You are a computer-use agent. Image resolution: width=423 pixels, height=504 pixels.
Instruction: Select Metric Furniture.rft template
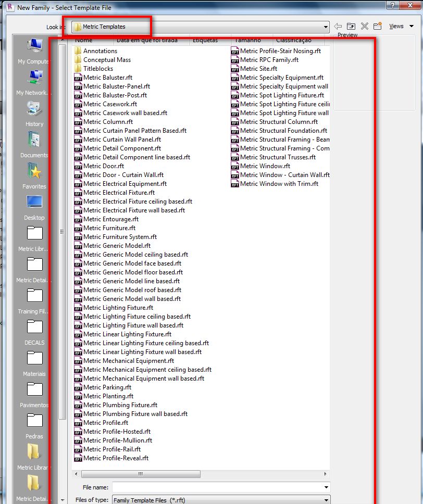point(105,228)
